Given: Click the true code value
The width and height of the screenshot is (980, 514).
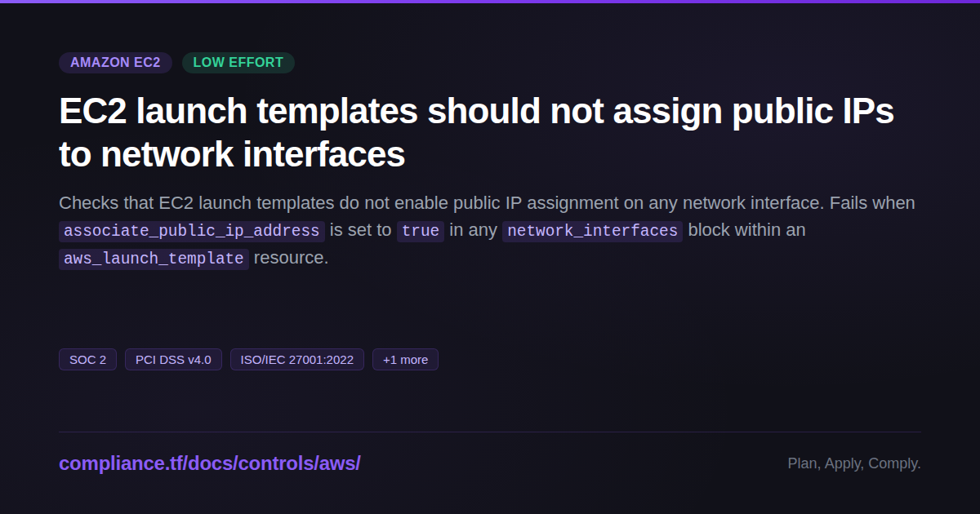Looking at the screenshot, I should tap(421, 231).
